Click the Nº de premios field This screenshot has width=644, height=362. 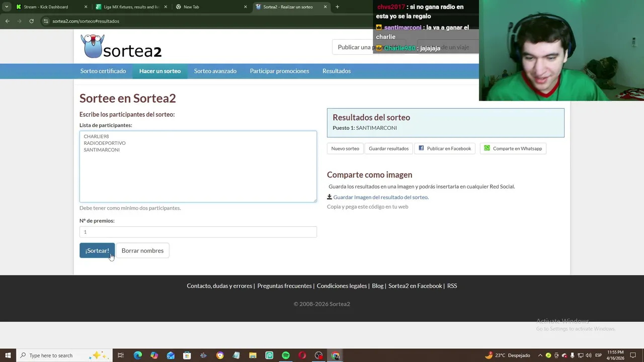[198, 232]
